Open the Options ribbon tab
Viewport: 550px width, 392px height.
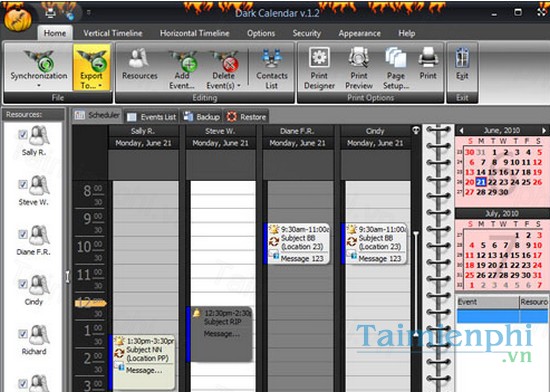click(261, 33)
